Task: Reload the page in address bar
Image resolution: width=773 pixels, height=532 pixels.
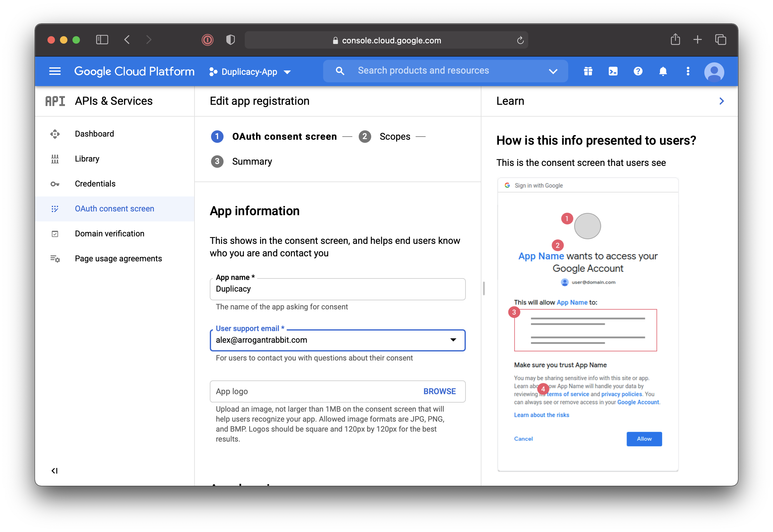Action: tap(520, 40)
